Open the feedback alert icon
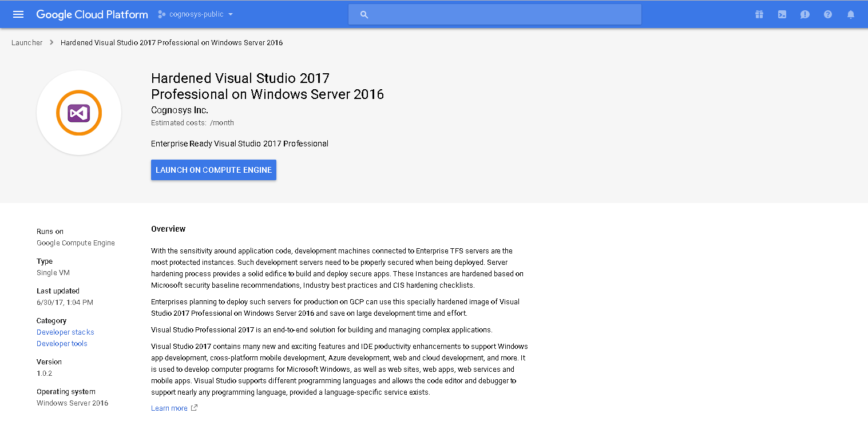The height and width of the screenshot is (425, 868). 805,14
